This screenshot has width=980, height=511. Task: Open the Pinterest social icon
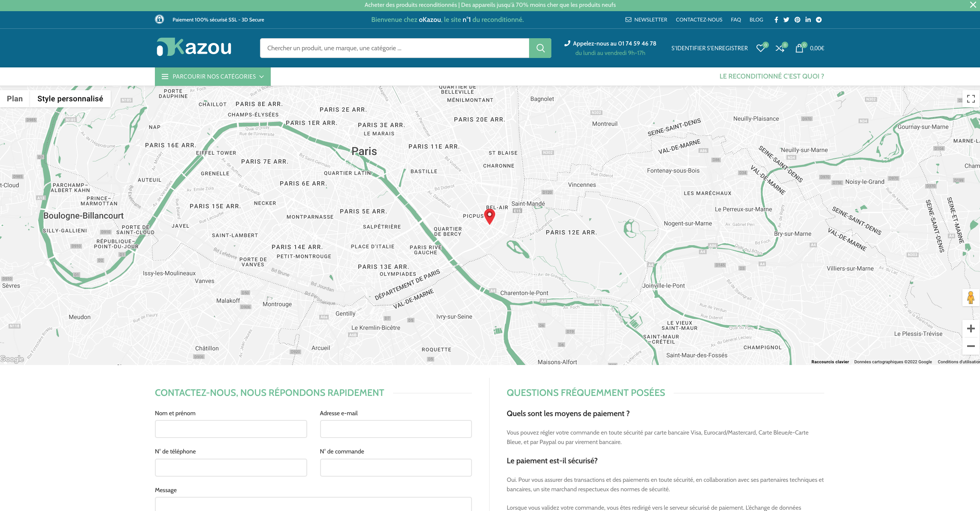click(x=797, y=20)
